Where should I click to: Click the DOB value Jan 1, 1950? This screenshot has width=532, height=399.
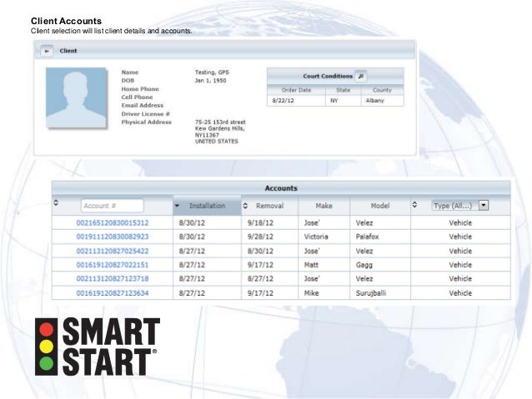(210, 81)
